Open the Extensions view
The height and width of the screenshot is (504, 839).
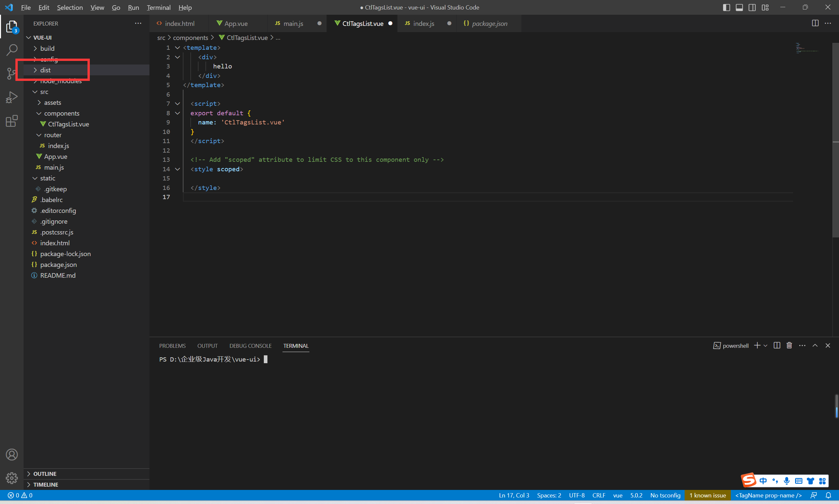[x=11, y=121]
